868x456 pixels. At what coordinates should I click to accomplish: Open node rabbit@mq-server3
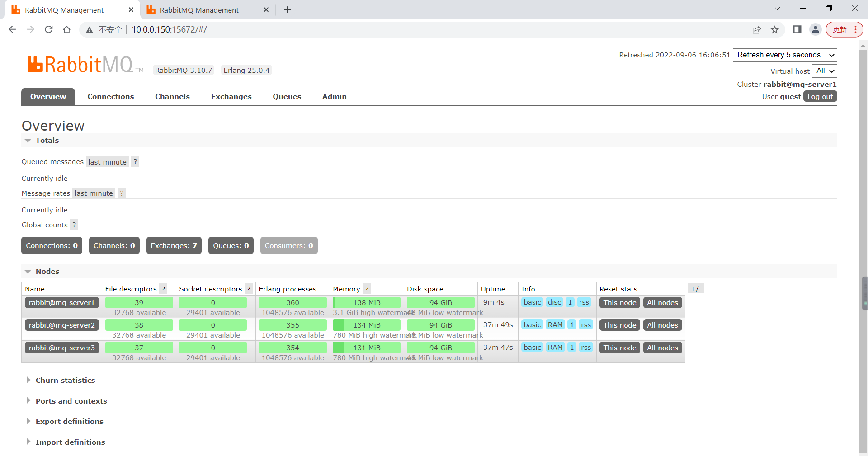point(62,348)
